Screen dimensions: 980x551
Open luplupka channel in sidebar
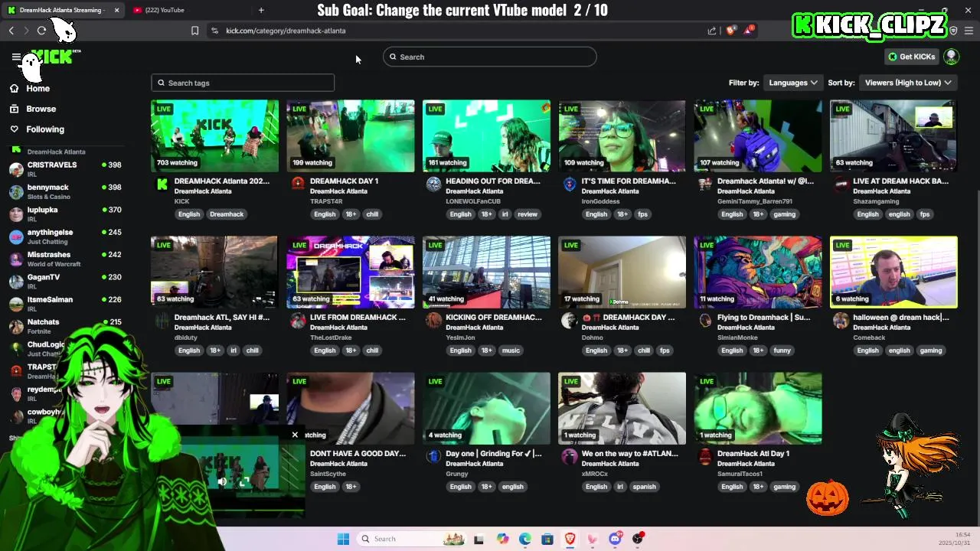65,214
